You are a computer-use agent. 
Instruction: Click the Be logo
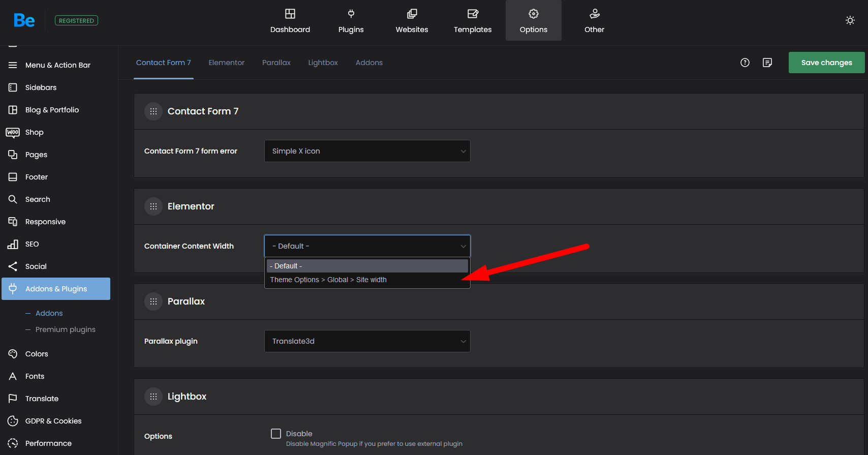click(x=24, y=20)
